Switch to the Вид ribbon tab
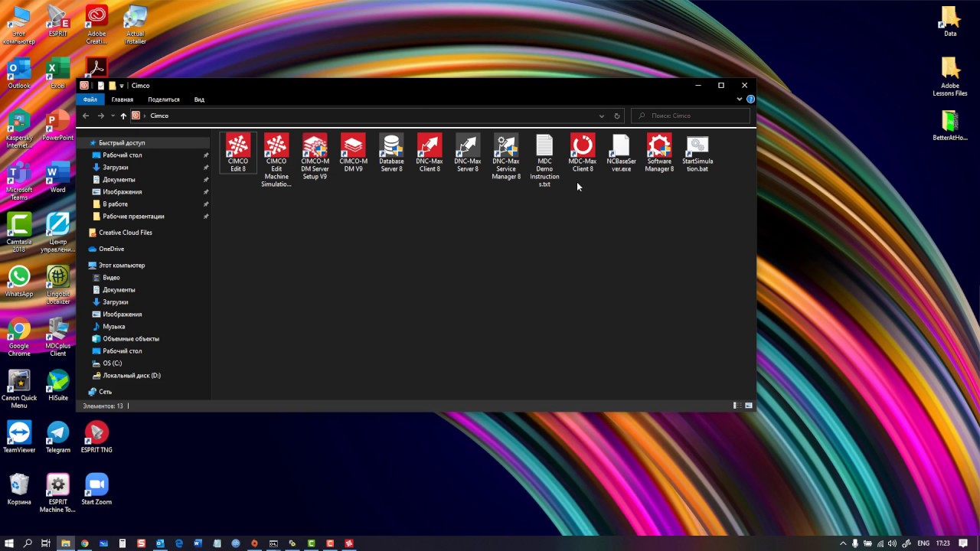 tap(199, 99)
